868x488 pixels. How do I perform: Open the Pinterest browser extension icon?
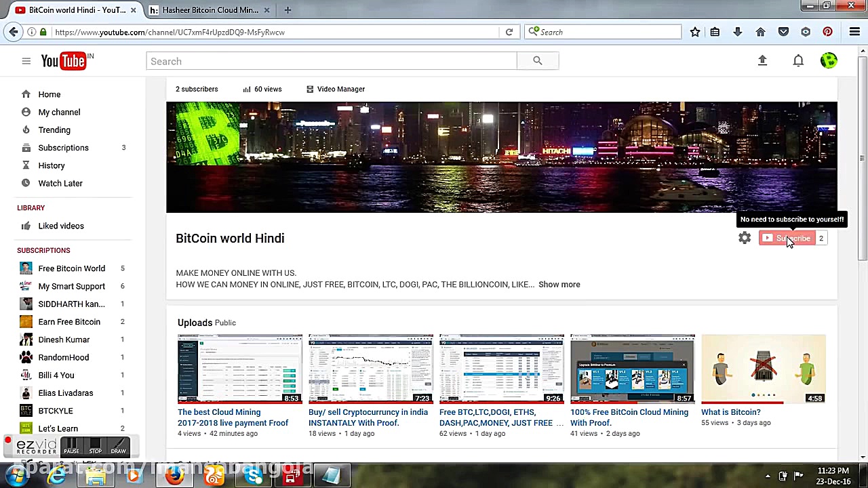click(x=827, y=32)
